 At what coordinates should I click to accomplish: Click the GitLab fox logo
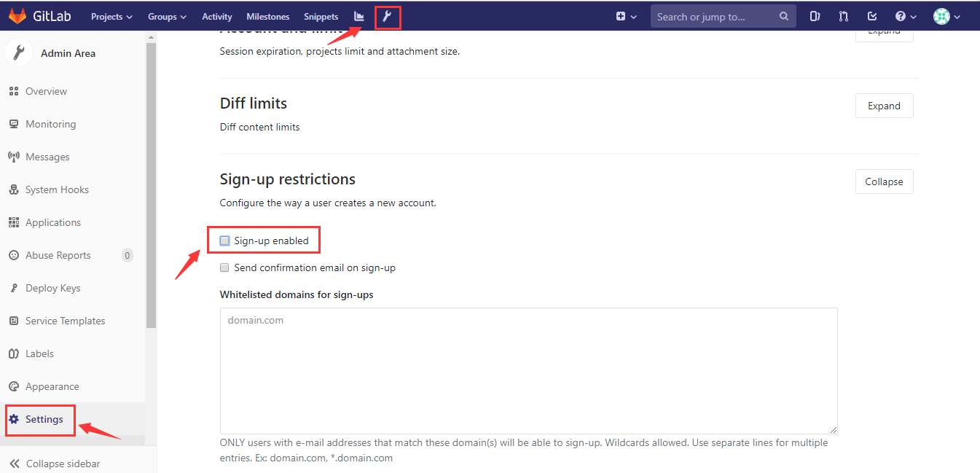17,16
